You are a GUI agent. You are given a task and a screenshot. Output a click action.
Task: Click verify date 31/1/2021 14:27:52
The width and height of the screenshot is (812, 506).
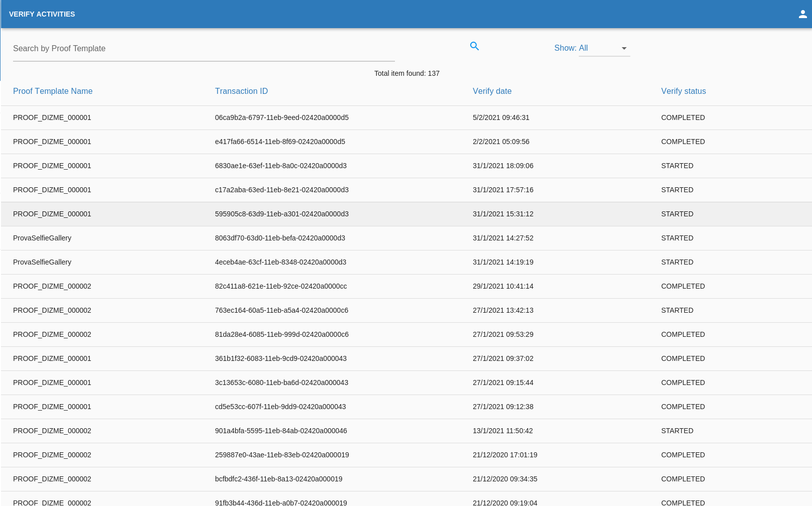[x=503, y=238]
